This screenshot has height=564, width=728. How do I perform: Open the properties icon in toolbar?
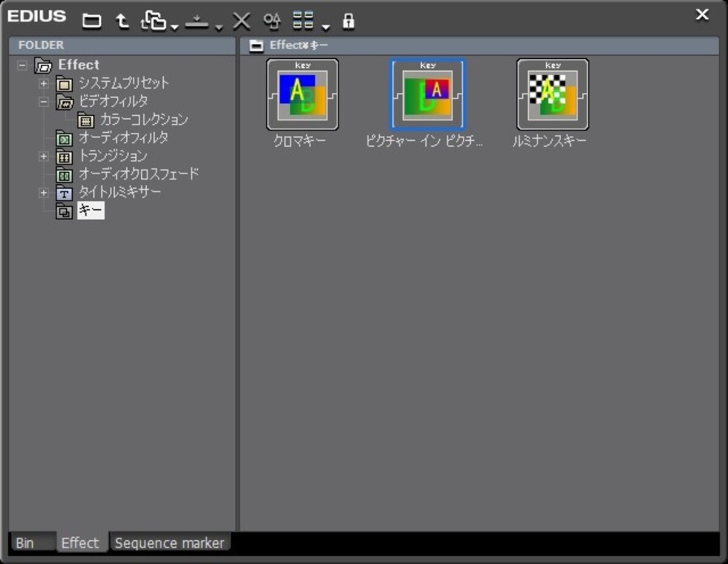(272, 21)
